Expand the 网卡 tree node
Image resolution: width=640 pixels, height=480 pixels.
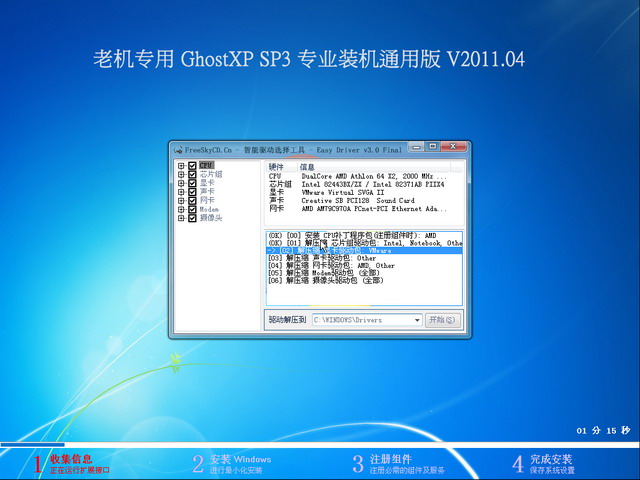pyautogui.click(x=181, y=200)
